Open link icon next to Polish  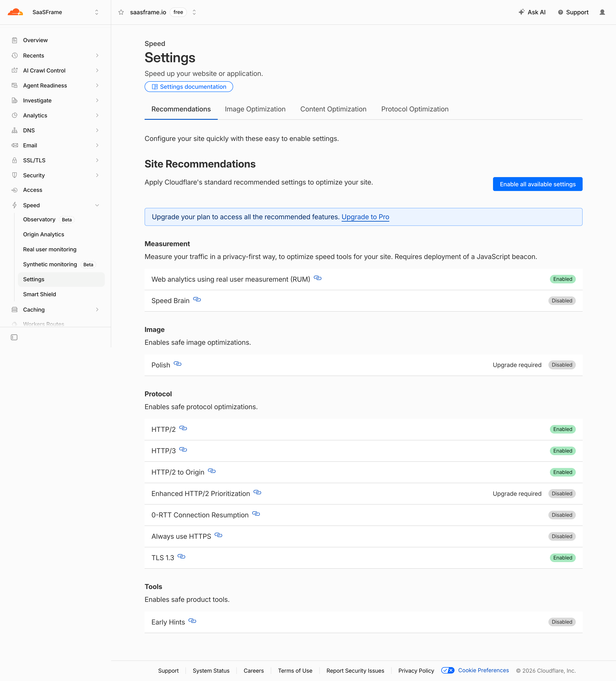click(178, 364)
